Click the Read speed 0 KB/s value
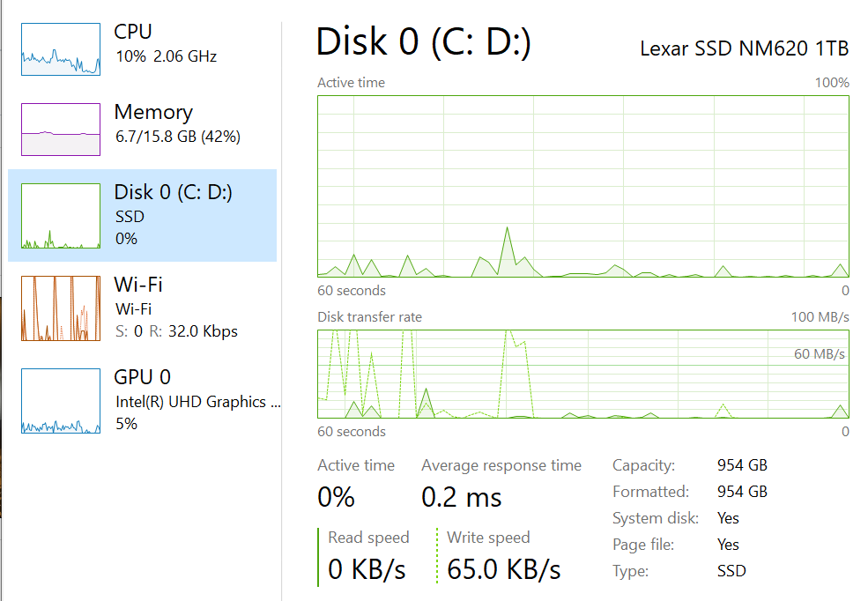This screenshot has height=601, width=868. 367,569
